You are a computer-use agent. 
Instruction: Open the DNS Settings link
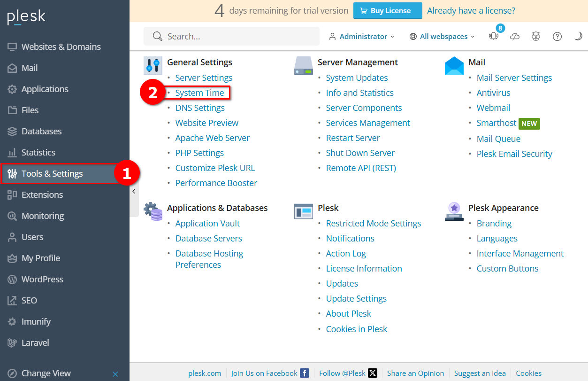[200, 108]
